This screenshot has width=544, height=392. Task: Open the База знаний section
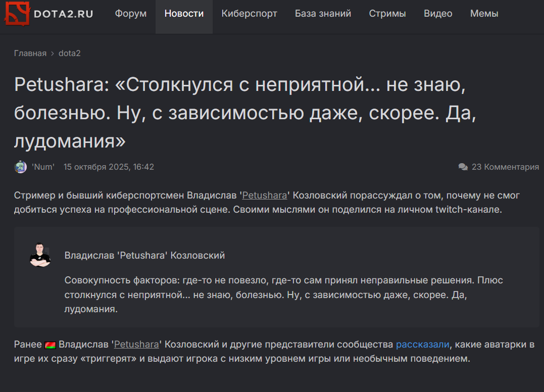[323, 14]
